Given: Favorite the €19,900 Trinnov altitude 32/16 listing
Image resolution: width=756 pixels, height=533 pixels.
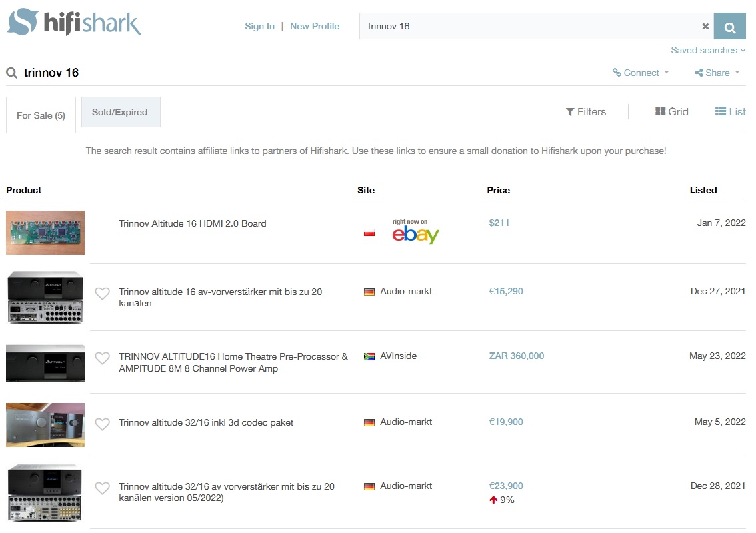Looking at the screenshot, I should [102, 424].
